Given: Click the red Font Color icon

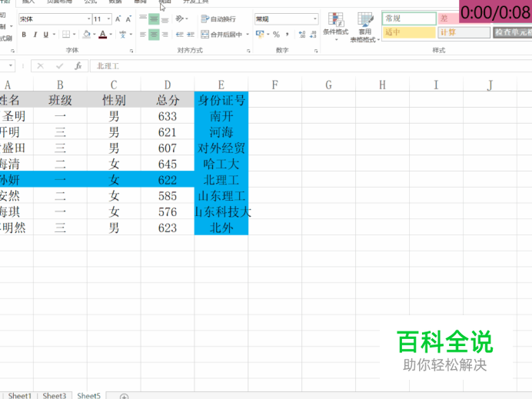Looking at the screenshot, I should pos(103,35).
